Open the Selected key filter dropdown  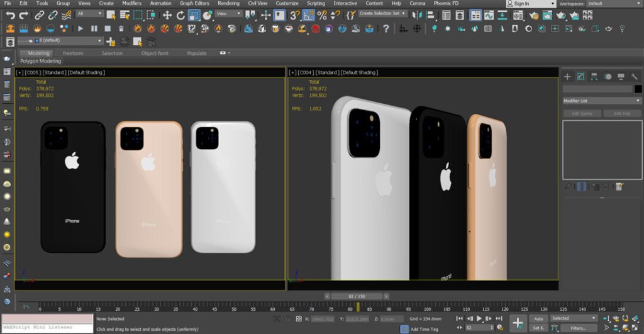coord(574,318)
